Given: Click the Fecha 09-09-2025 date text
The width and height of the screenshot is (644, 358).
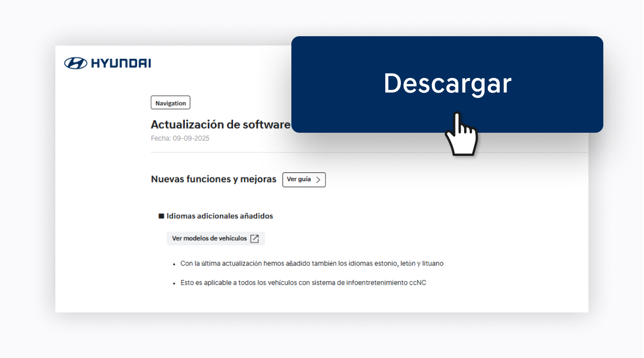Looking at the screenshot, I should [x=180, y=138].
